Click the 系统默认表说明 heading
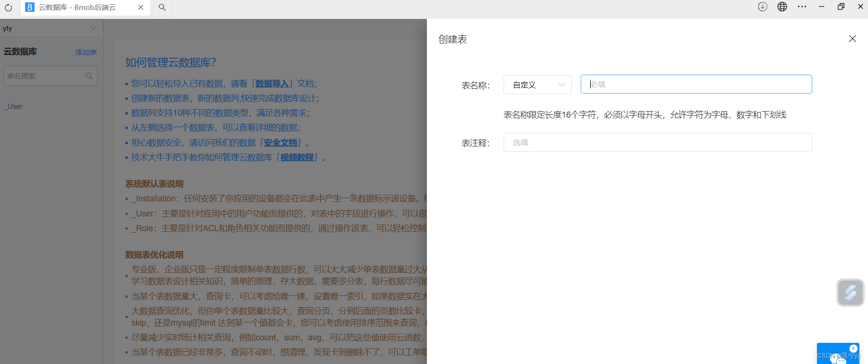The image size is (868, 364). coord(154,184)
